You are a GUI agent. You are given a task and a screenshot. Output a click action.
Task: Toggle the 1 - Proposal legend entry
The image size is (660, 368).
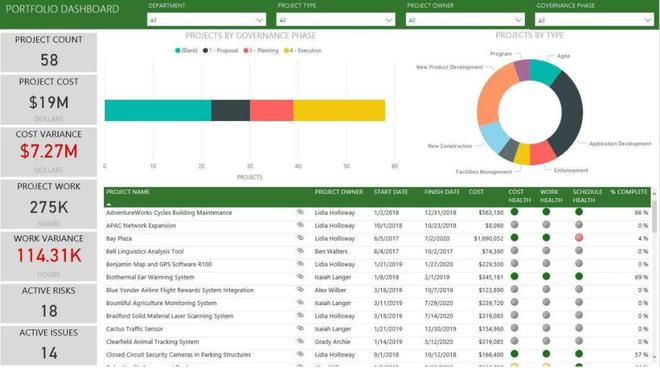click(220, 51)
